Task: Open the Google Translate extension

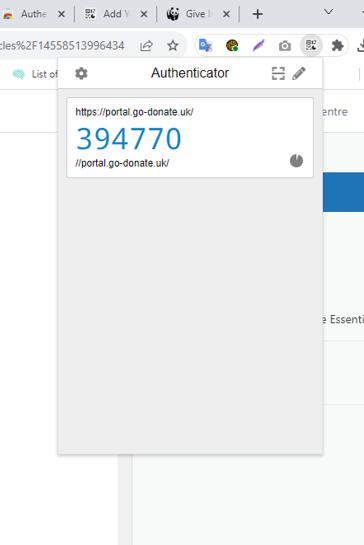Action: pos(205,46)
